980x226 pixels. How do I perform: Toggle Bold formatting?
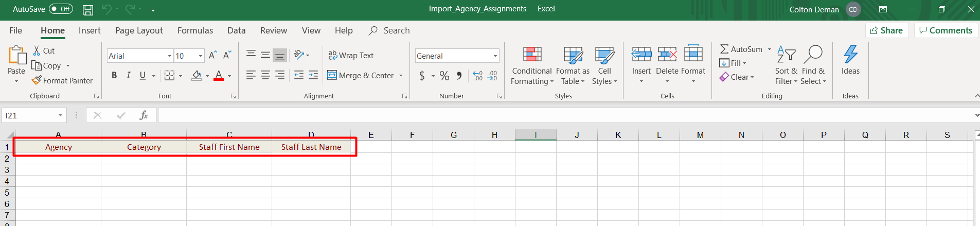(x=114, y=75)
